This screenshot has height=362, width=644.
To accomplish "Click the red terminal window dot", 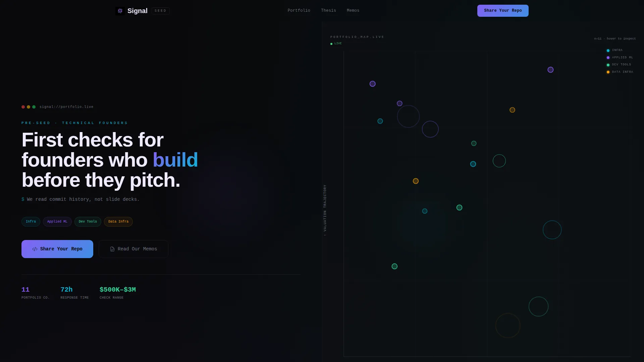I will coord(23,107).
